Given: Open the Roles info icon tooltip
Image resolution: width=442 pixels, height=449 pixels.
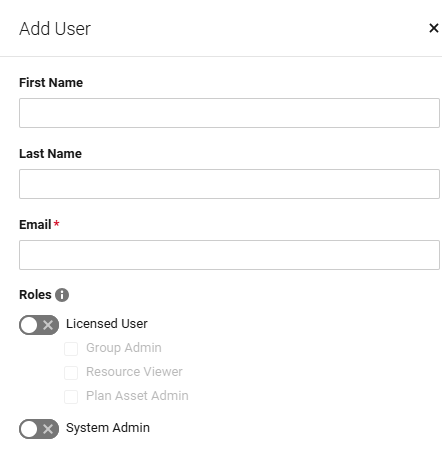Looking at the screenshot, I should tap(62, 295).
